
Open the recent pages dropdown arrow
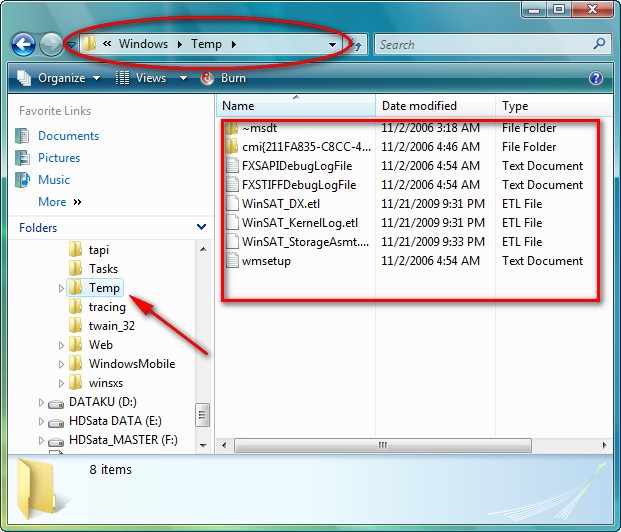[71, 44]
